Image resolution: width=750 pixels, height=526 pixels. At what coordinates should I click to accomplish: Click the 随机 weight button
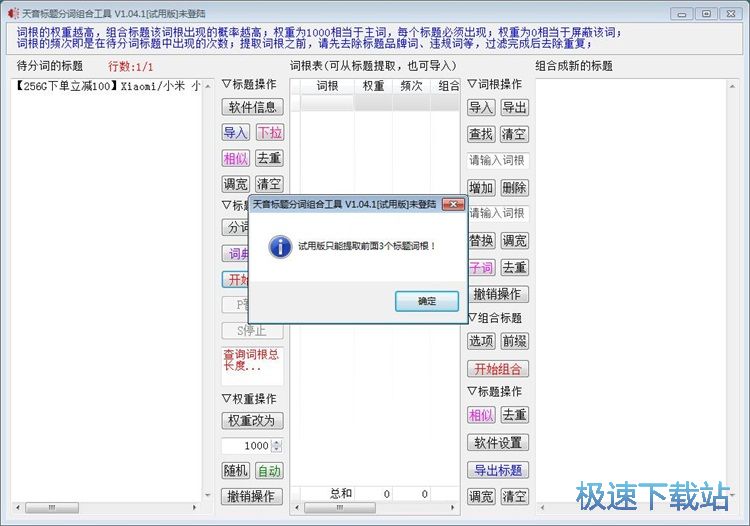tap(235, 471)
